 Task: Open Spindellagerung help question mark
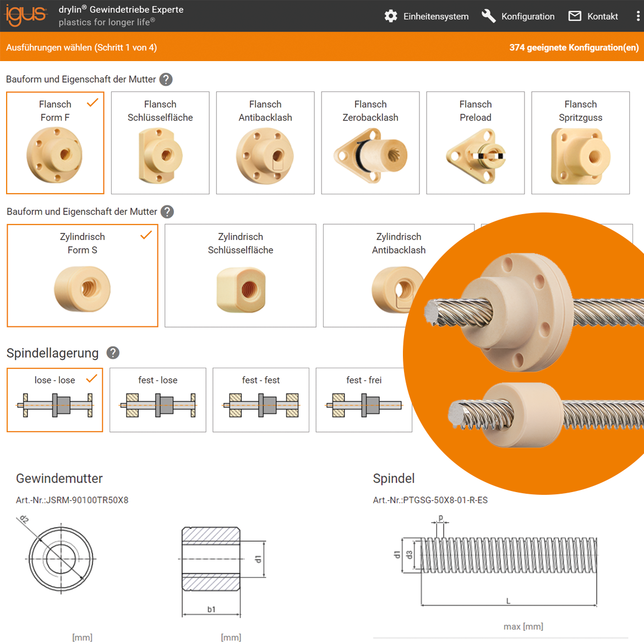[x=113, y=353]
